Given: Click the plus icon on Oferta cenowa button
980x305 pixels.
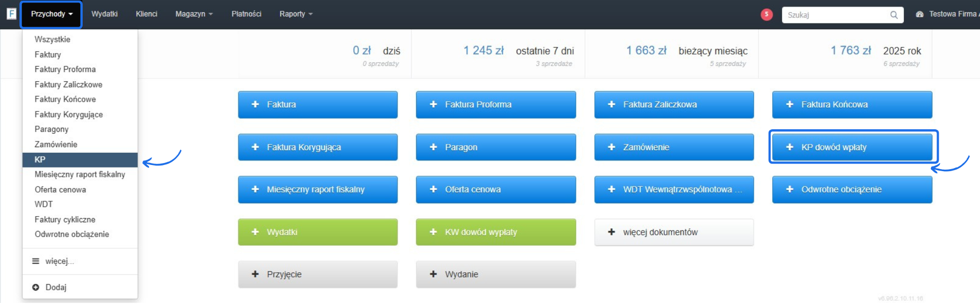Looking at the screenshot, I should point(433,190).
